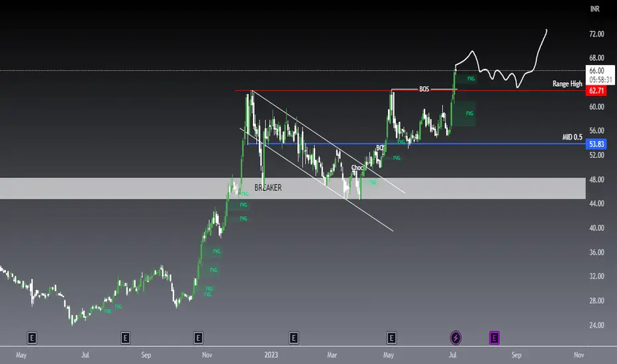This screenshot has width=617, height=364.
Task: Click the 24.00 price axis label
Action: (596, 326)
